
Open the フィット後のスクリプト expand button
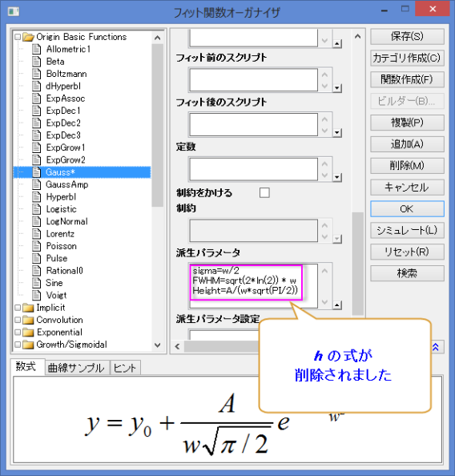(x=337, y=133)
